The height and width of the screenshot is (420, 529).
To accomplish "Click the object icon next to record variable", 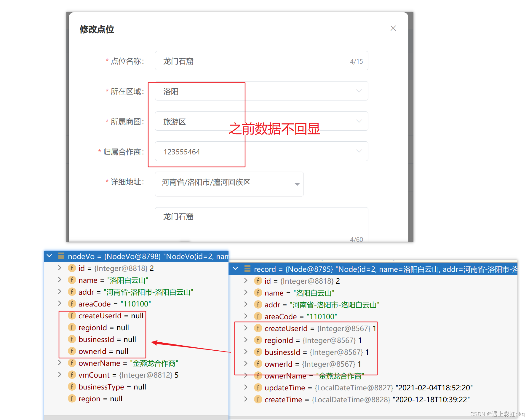I will coord(247,269).
